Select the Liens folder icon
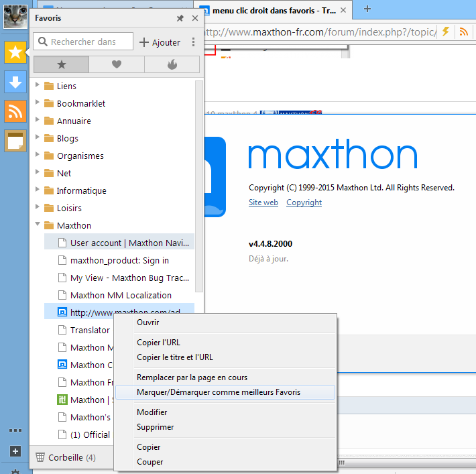The height and width of the screenshot is (474, 476). tap(48, 86)
